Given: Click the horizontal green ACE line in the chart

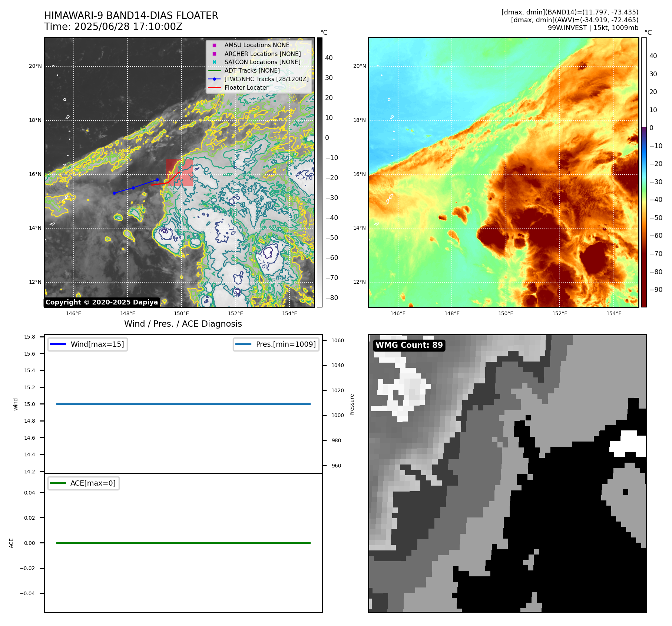Looking at the screenshot, I should 183,543.
